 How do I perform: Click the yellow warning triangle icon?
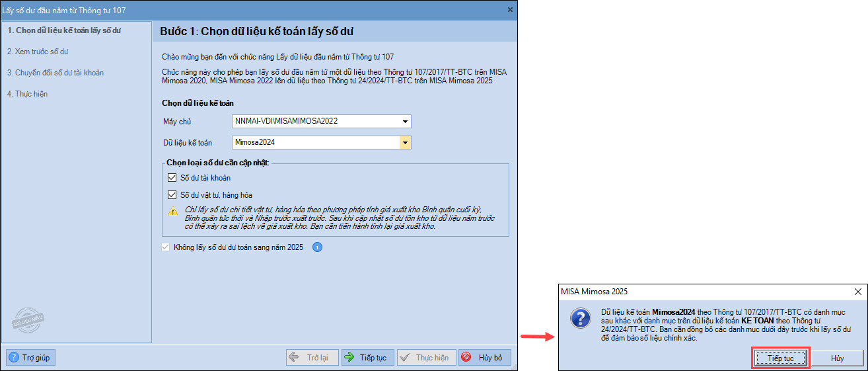point(172,212)
